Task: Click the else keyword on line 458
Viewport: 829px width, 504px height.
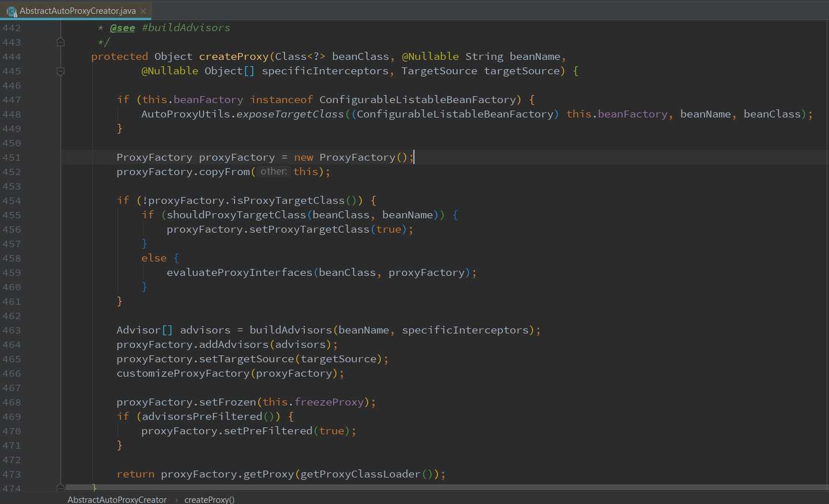Action: point(154,258)
